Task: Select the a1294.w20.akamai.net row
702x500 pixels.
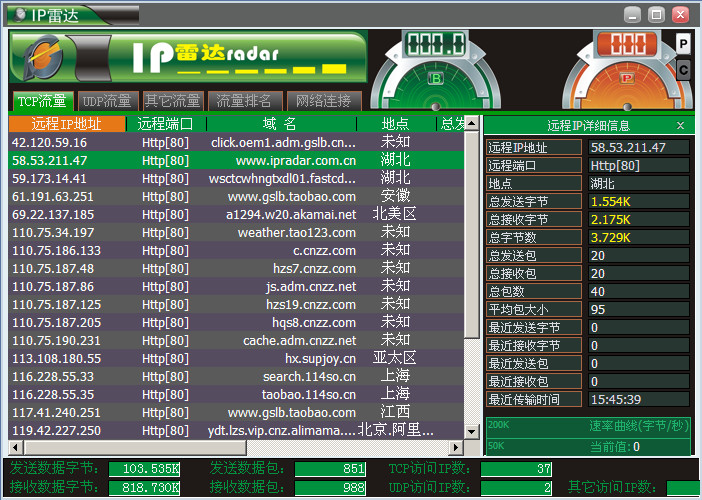Action: pos(236,214)
